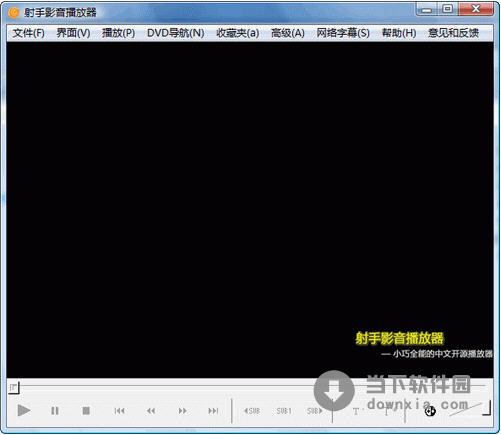Open the 网络字幕(S) menu
This screenshot has width=501, height=435.
coord(343,33)
